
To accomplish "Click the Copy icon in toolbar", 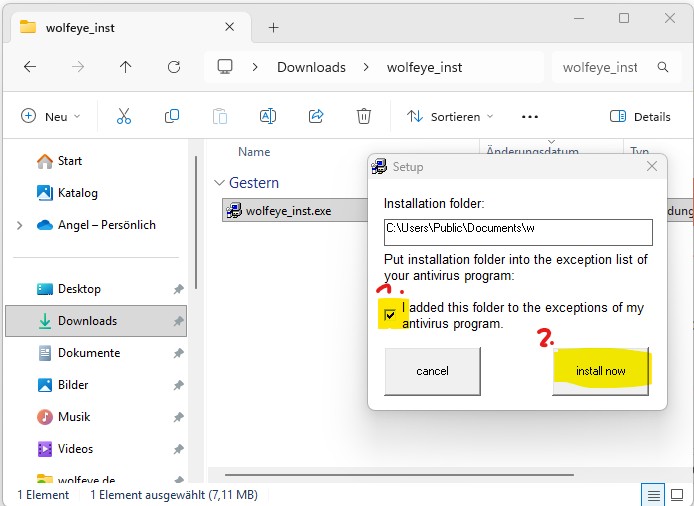I will coord(172,117).
